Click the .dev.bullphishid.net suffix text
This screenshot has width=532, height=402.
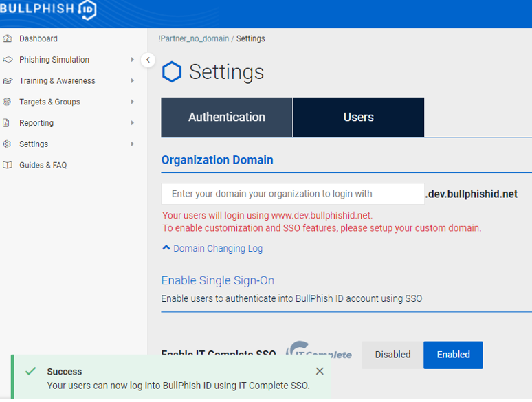point(472,194)
